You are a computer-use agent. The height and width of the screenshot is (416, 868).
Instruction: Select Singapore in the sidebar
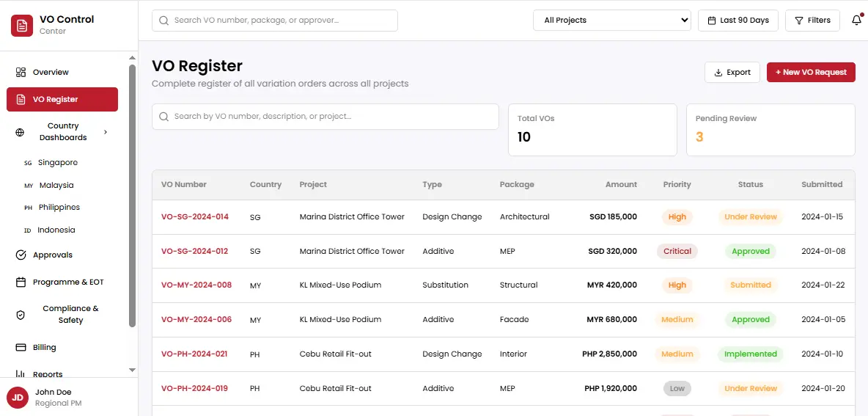tap(57, 163)
